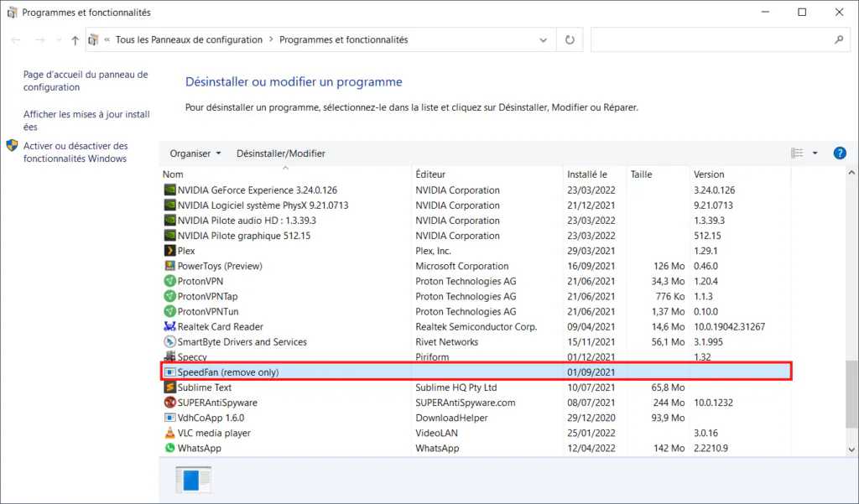Click the SmartByte Drivers and Services icon
This screenshot has width=859, height=504.
(169, 342)
